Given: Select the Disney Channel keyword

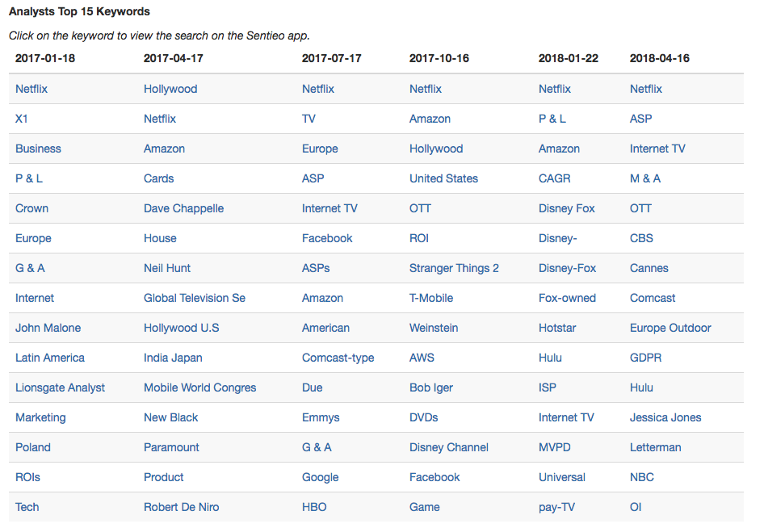Looking at the screenshot, I should pyautogui.click(x=449, y=448).
